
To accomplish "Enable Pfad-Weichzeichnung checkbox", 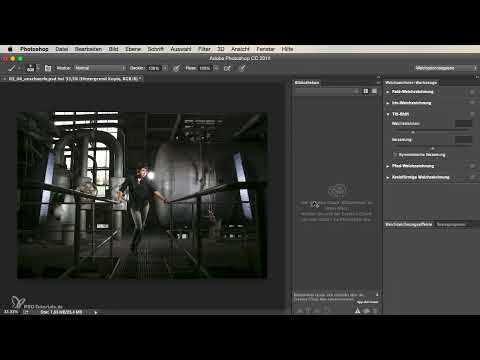I will coord(472,166).
